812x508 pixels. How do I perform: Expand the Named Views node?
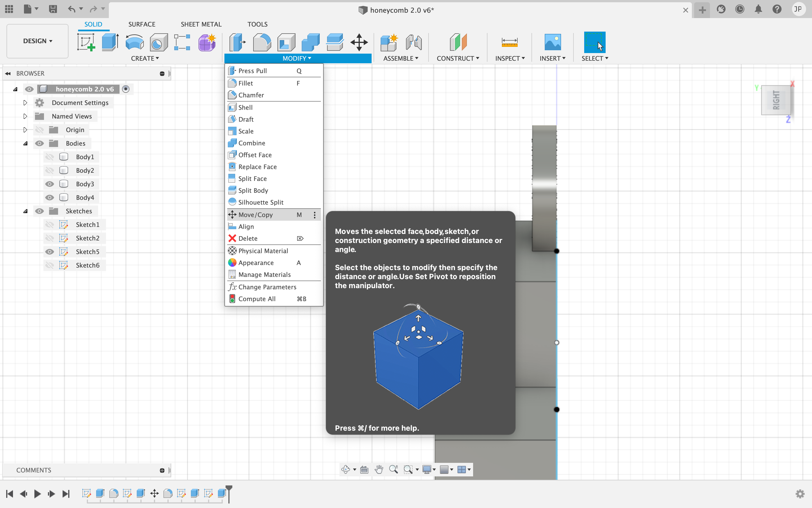(x=25, y=116)
